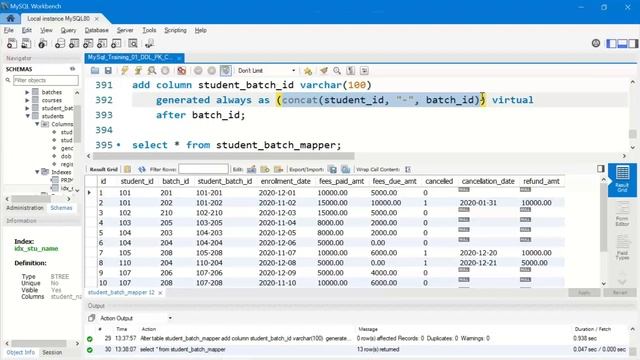640x360 pixels.
Task: Open the Workbench preferences gear icon
Action: coord(596,43)
